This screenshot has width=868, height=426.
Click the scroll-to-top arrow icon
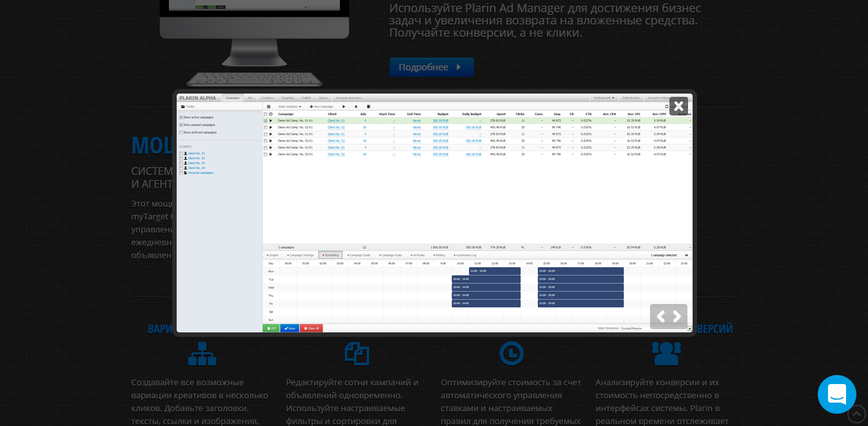pyautogui.click(x=856, y=413)
